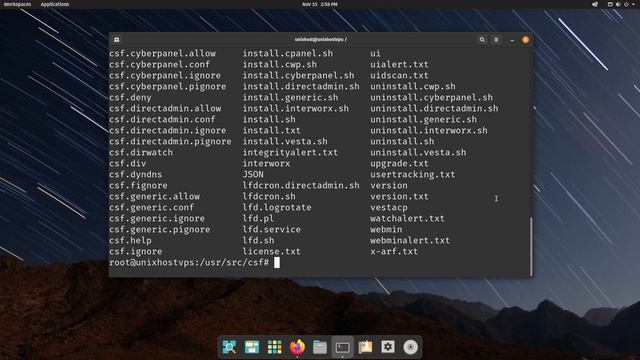Click the file name lfdcron.directadmin.sh

coord(301,186)
